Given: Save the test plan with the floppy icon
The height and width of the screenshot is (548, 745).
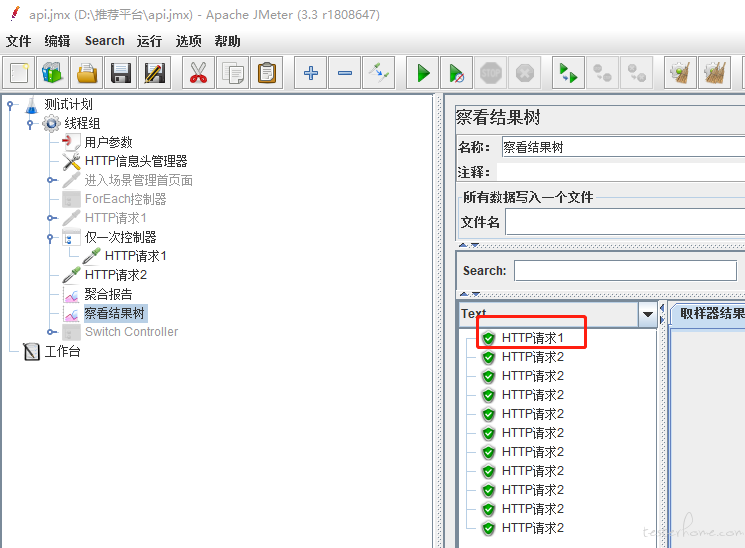Looking at the screenshot, I should [x=121, y=73].
